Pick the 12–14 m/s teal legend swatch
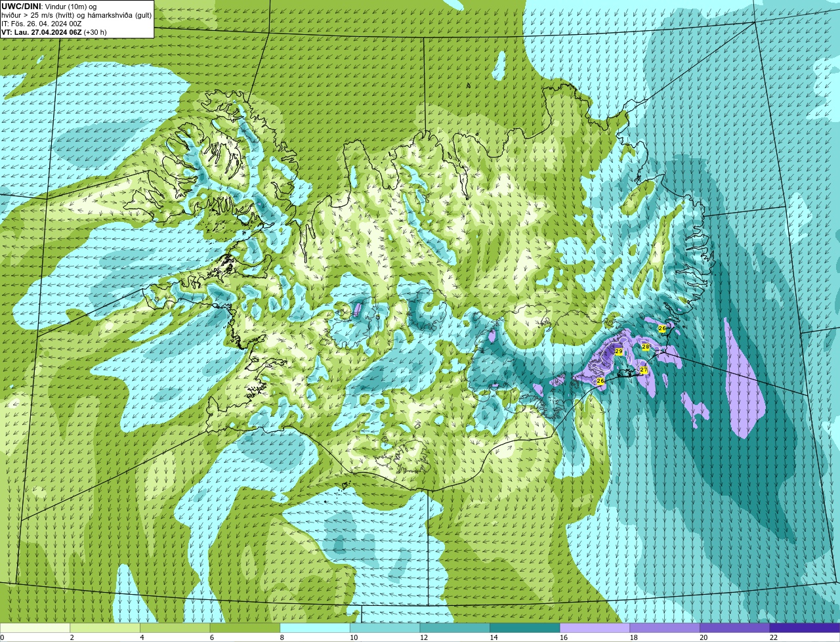Screen dimensions: 840x642 [455, 628]
